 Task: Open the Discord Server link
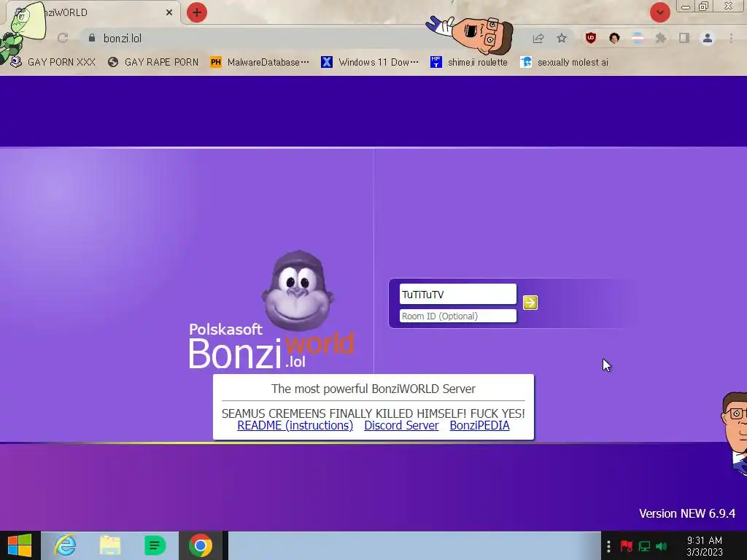coord(401,425)
